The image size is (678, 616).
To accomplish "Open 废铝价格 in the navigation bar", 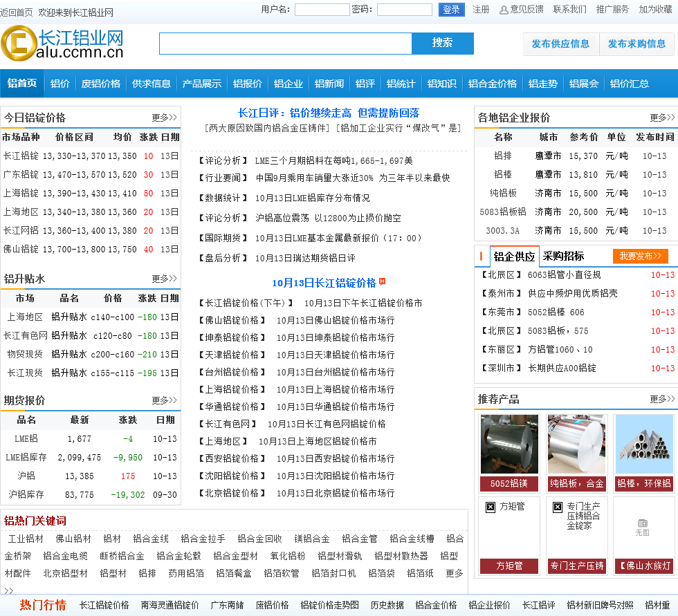I will tap(101, 84).
